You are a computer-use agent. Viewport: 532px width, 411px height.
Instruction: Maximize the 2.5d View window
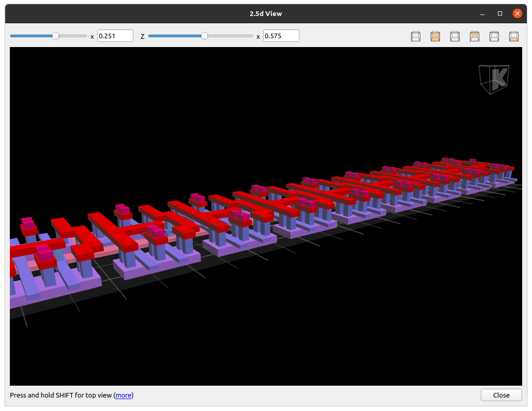pos(500,13)
